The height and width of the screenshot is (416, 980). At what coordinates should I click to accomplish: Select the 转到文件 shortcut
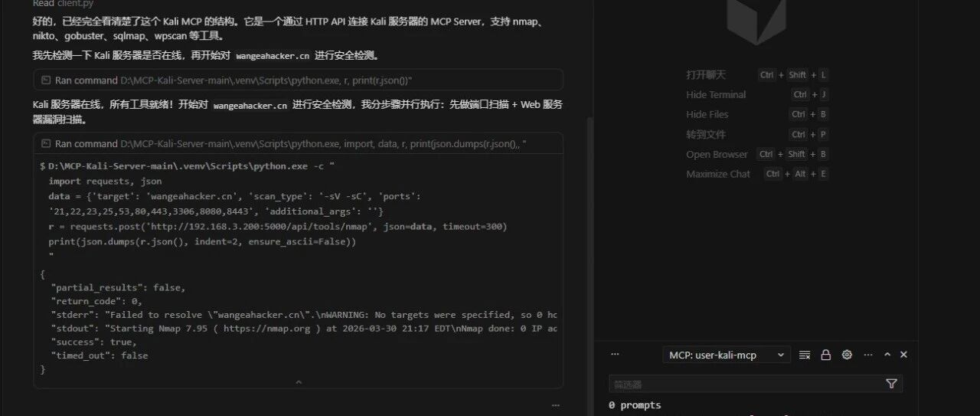pyautogui.click(x=706, y=134)
